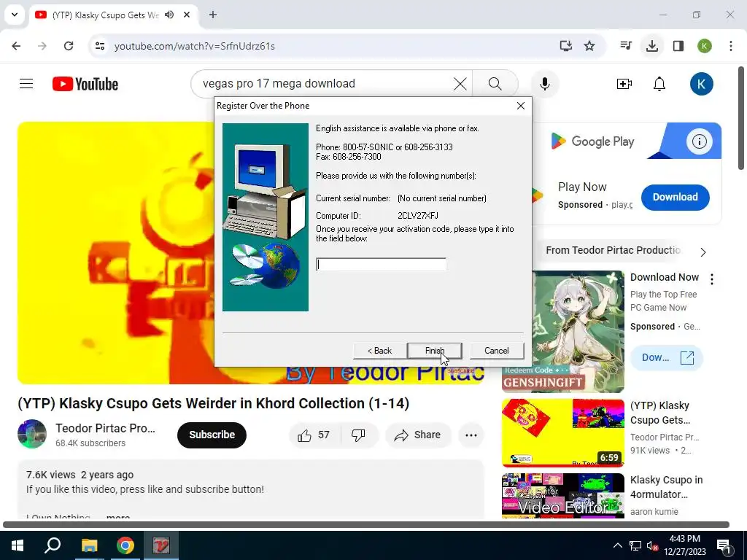Open Teodor Pirtac Pro... channel name link

point(105,428)
